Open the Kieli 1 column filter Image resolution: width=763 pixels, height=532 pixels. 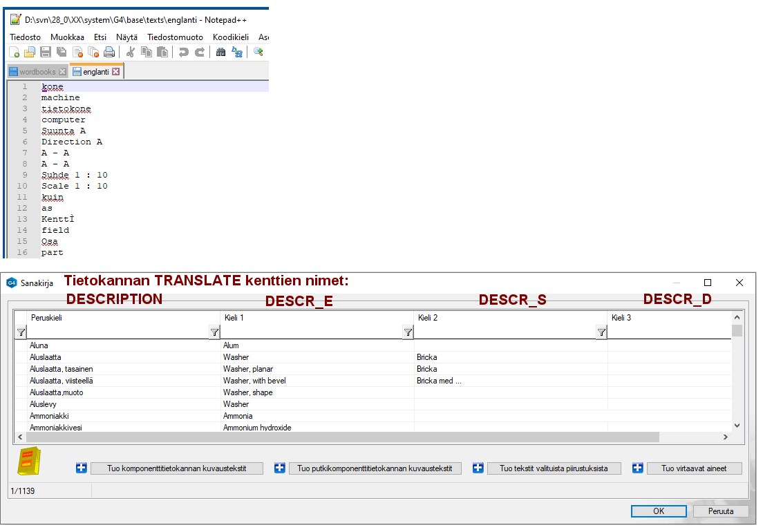pos(214,332)
